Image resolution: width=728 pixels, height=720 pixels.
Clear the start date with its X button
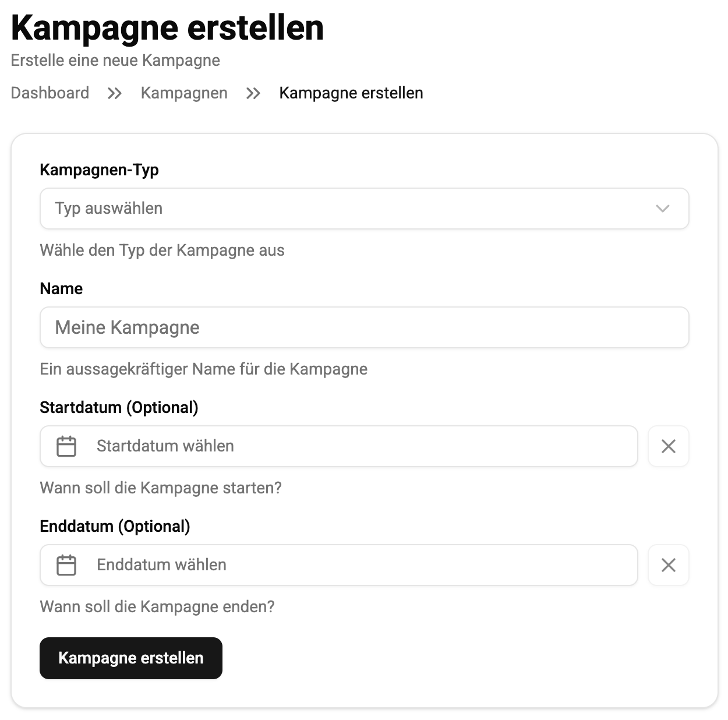pos(668,446)
